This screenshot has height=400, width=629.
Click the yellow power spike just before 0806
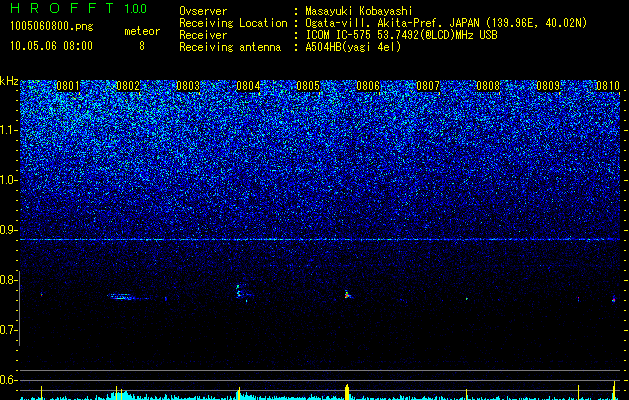[x=347, y=392]
